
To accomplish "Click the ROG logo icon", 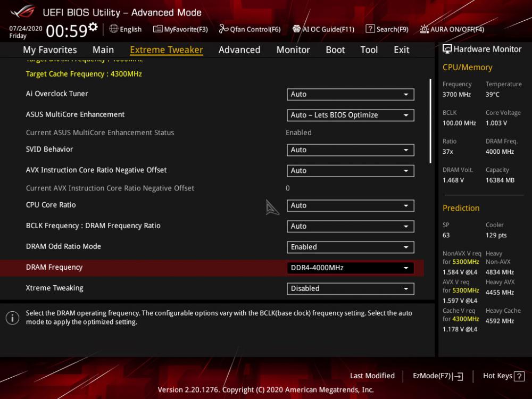I will pos(23,12).
